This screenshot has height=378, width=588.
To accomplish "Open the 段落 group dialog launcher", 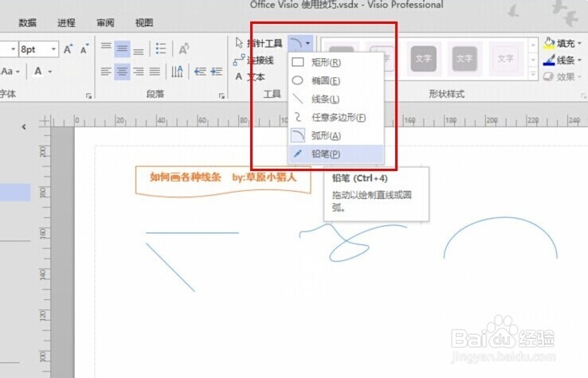I will (x=221, y=96).
